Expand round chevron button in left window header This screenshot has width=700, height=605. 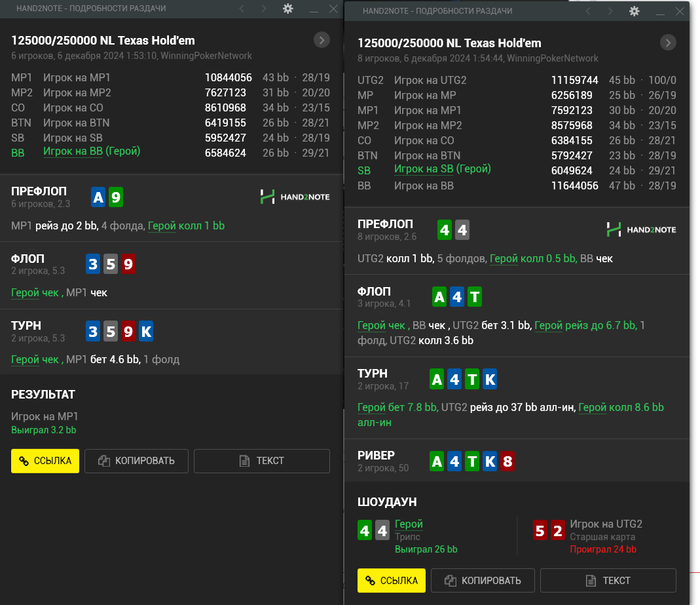point(322,40)
